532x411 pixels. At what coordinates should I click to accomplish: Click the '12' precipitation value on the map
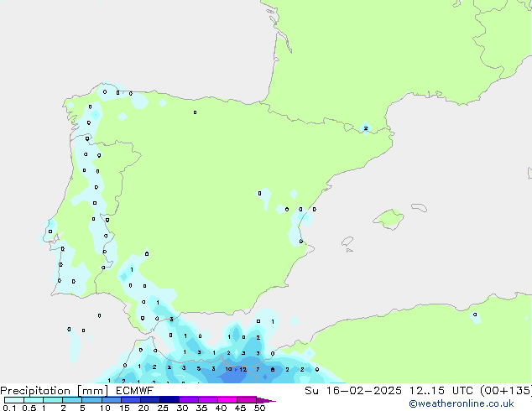243,370
